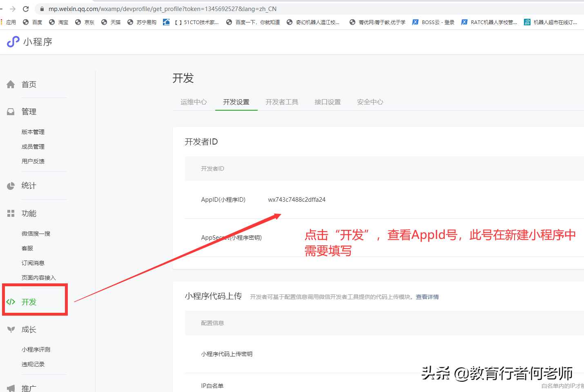Click the browser forward arrow
584x392 pixels.
pos(13,9)
